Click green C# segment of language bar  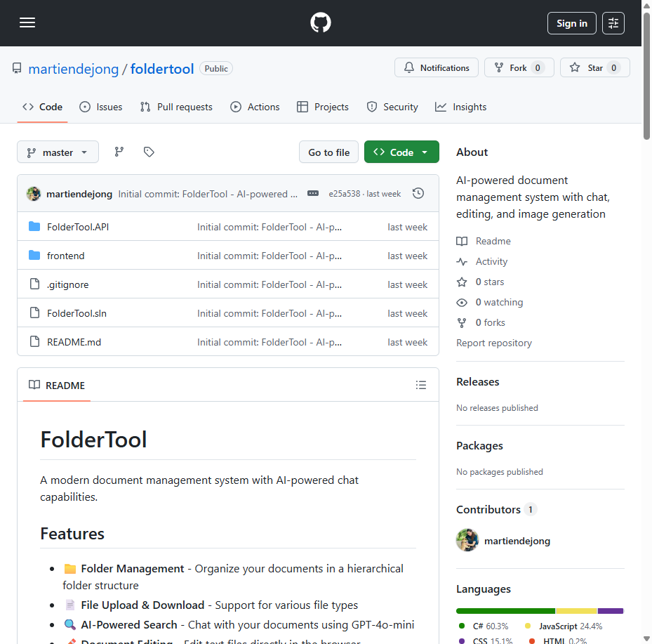click(505, 611)
